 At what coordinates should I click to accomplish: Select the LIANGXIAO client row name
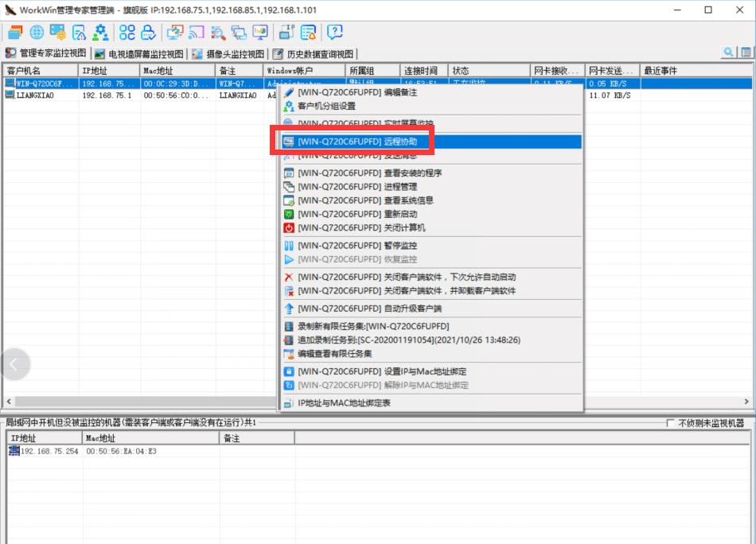pyautogui.click(x=35, y=95)
